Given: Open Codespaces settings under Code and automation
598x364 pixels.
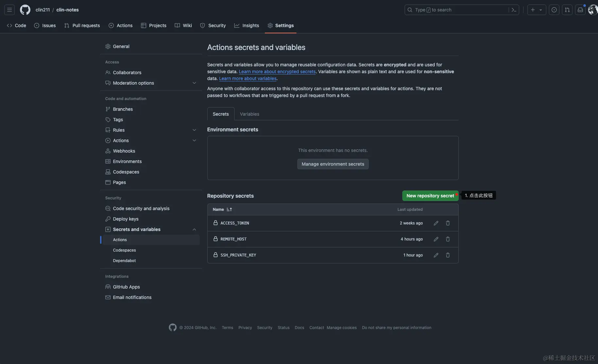Looking at the screenshot, I should click(151, 172).
